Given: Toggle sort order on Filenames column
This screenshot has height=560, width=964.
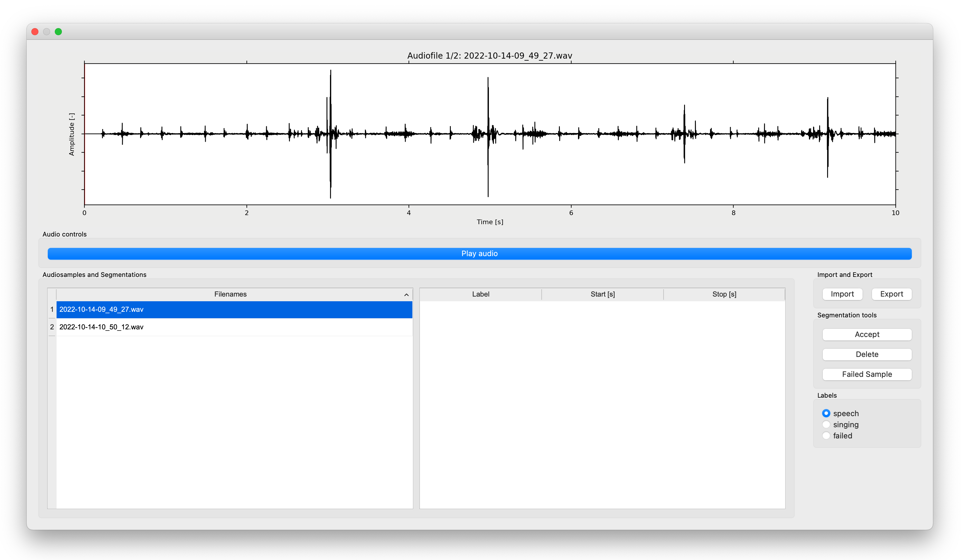Looking at the screenshot, I should pos(406,295).
